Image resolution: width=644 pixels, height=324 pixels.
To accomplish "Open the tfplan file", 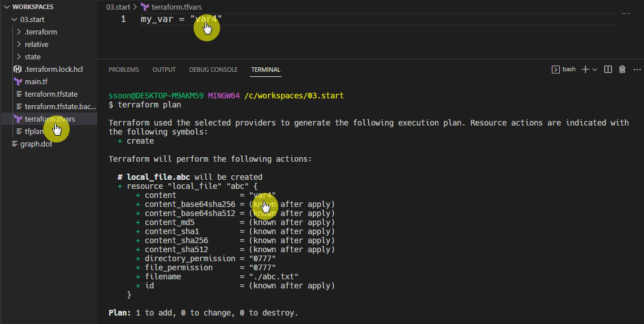I will tap(34, 131).
